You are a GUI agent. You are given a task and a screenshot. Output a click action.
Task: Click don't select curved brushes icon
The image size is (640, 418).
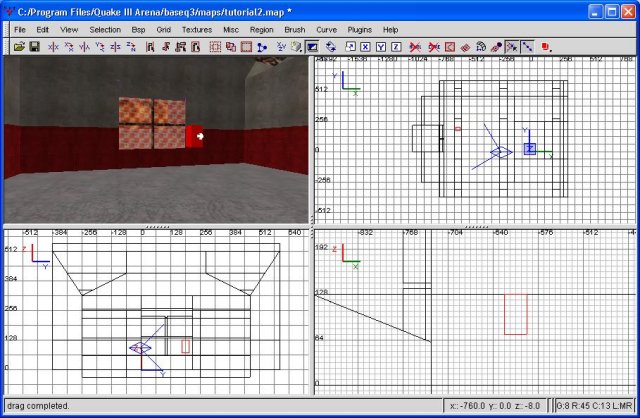click(x=434, y=47)
